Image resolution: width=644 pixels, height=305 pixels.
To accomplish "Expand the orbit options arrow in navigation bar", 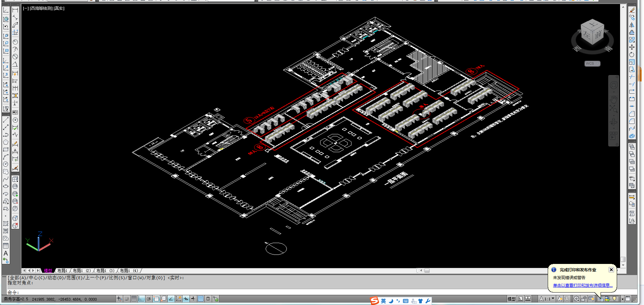I will tap(613, 128).
